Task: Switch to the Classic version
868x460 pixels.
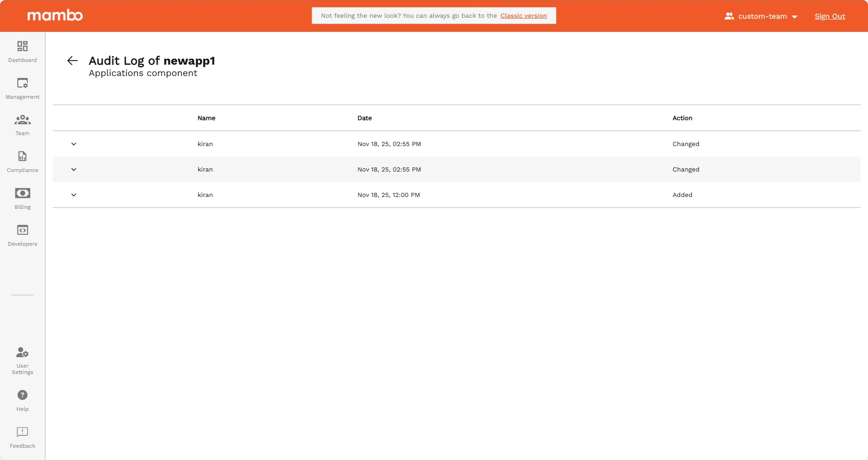Action: [524, 15]
